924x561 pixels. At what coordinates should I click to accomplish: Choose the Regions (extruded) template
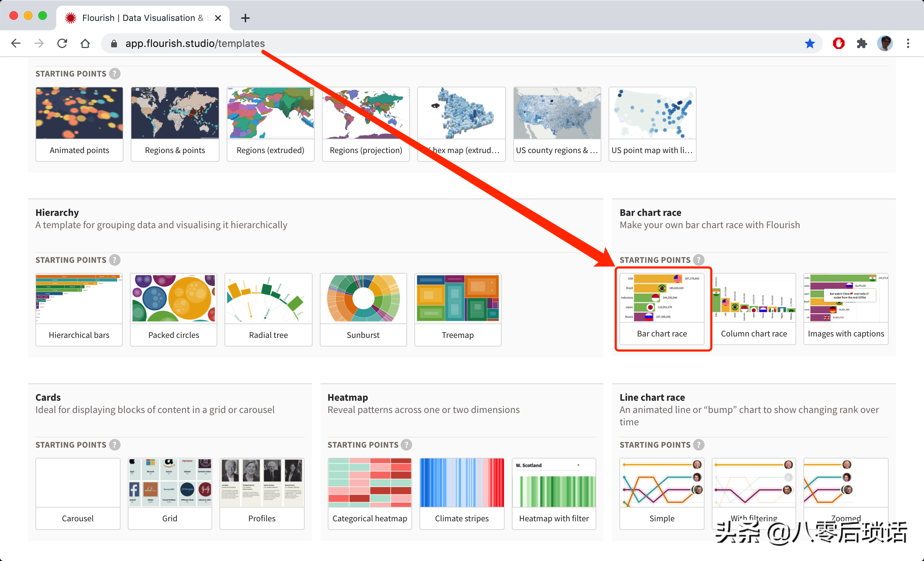click(270, 124)
